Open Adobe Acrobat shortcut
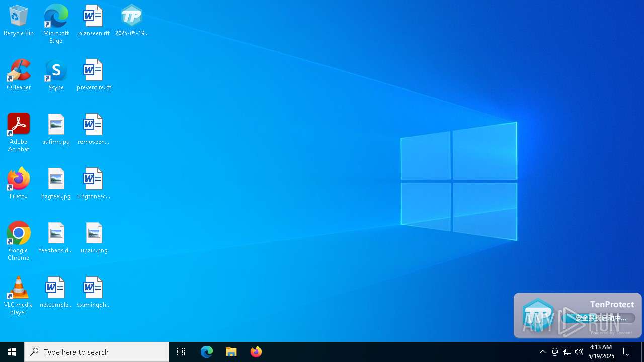Viewport: 644px width, 362px height. click(x=19, y=133)
